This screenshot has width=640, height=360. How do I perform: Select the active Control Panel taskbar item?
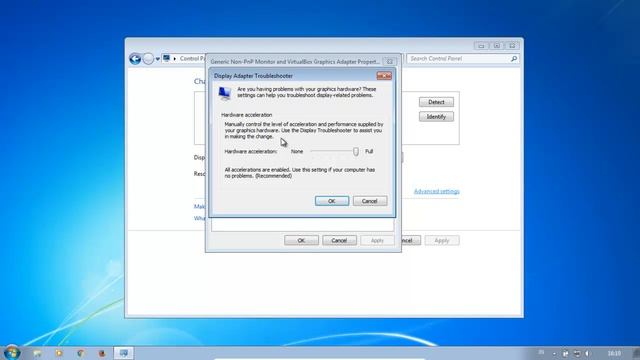123,353
